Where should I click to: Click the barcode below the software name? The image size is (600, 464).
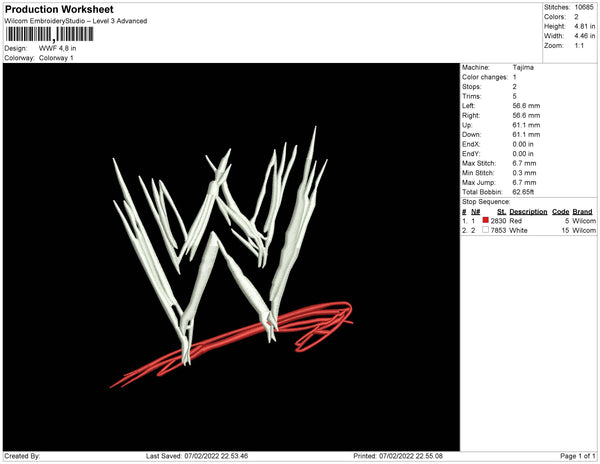pyautogui.click(x=49, y=34)
